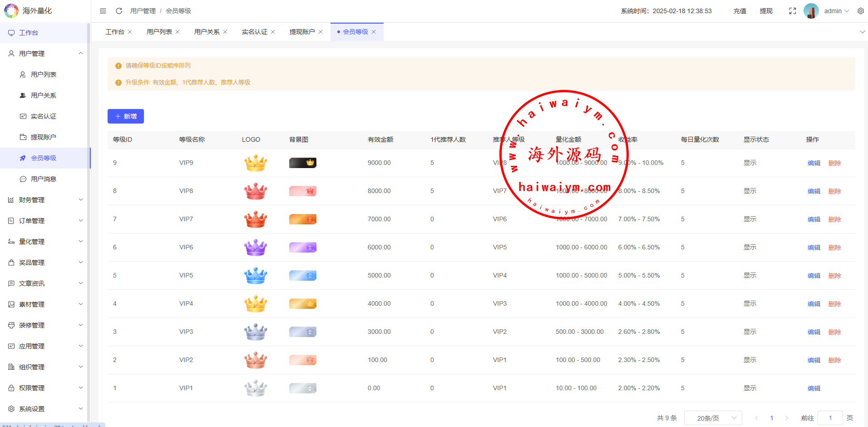Click the admin avatar picture
The height and width of the screenshot is (427, 868).
[x=811, y=11]
